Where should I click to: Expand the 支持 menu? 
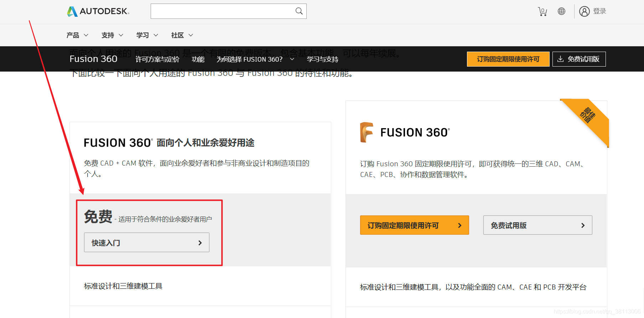coord(112,35)
